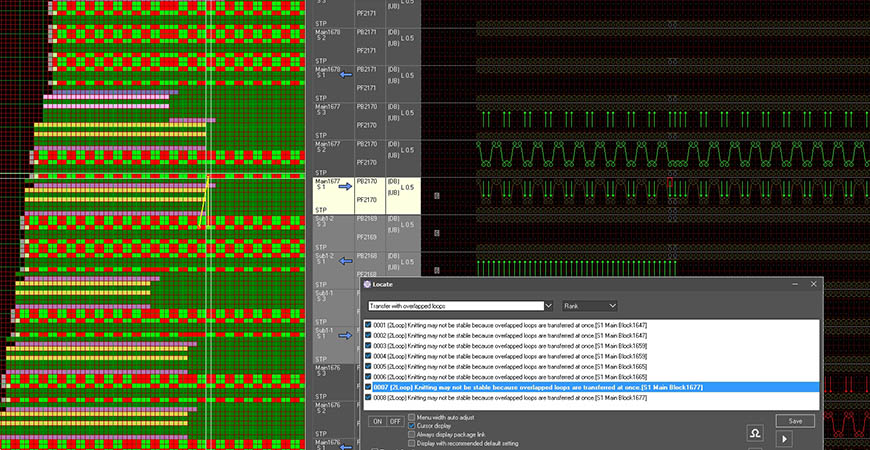Click the small gray marker icon in Sub1-2 S3 row
Screen dimensions: 870x450
[x=437, y=233]
